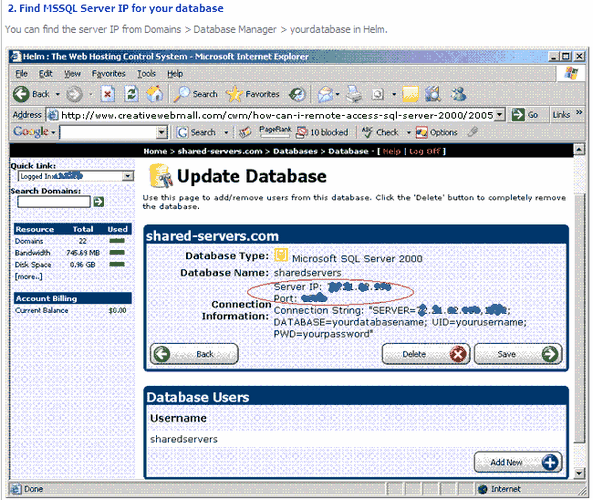Click the Print icon in toolbar
This screenshot has height=500, width=593.
pos(354,94)
